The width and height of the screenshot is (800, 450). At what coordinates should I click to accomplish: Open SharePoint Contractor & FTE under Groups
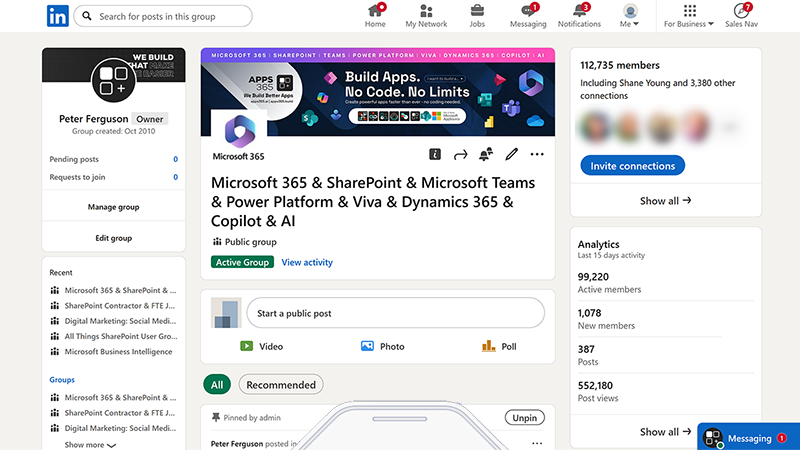click(x=119, y=413)
